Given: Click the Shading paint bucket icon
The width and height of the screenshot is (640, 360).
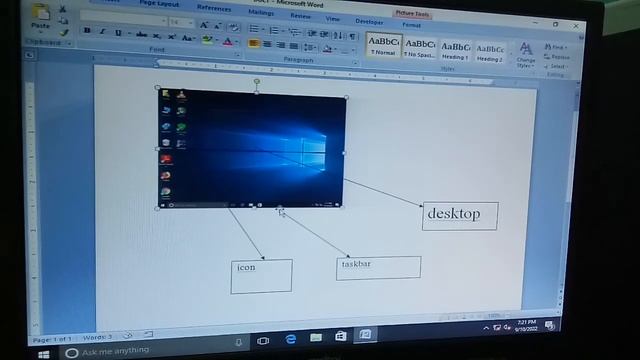Looking at the screenshot, I should 327,49.
